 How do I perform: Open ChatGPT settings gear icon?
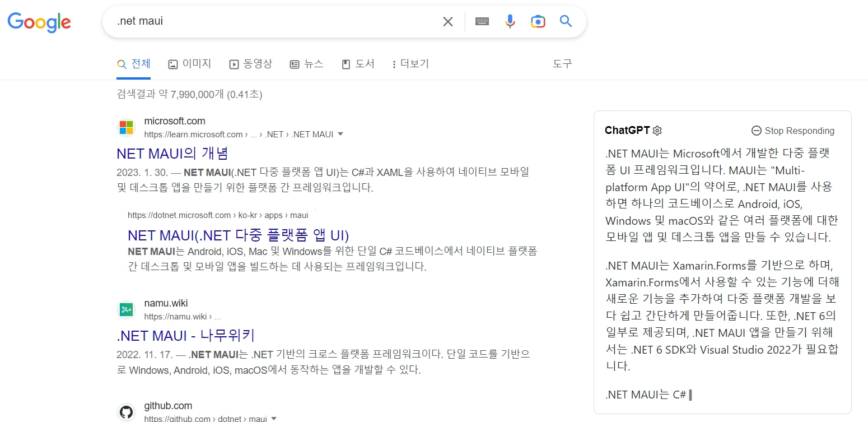pyautogui.click(x=657, y=131)
